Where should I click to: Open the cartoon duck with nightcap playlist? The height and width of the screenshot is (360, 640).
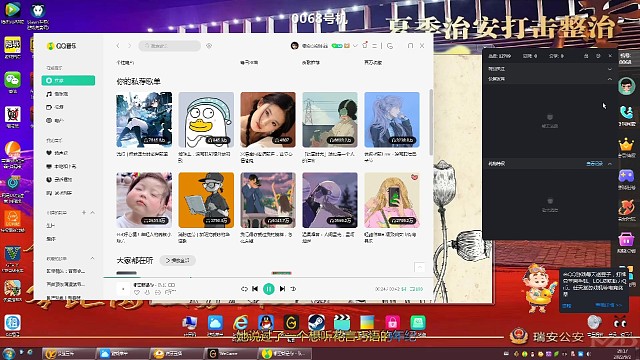pyautogui.click(x=206, y=120)
